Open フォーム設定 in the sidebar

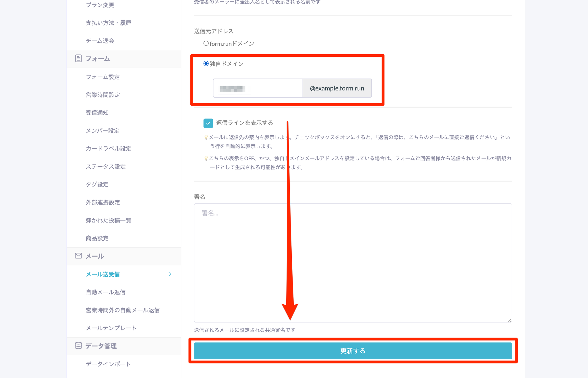[x=103, y=77]
